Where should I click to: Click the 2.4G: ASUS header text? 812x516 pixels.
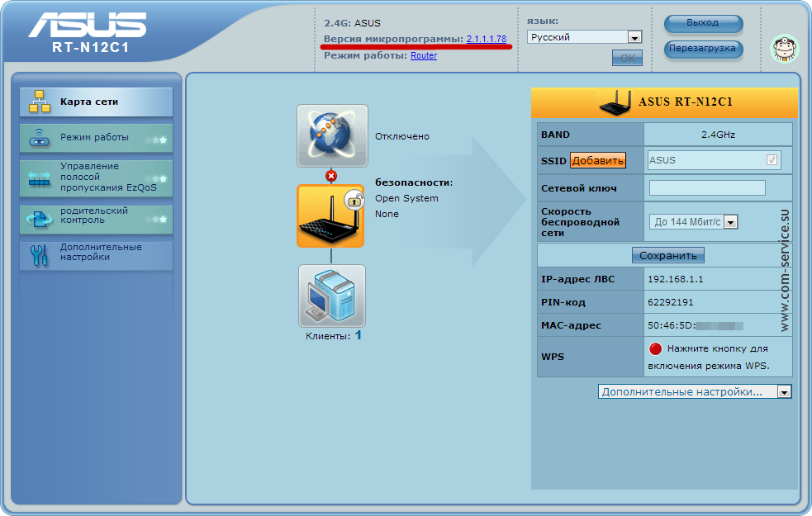click(x=352, y=23)
